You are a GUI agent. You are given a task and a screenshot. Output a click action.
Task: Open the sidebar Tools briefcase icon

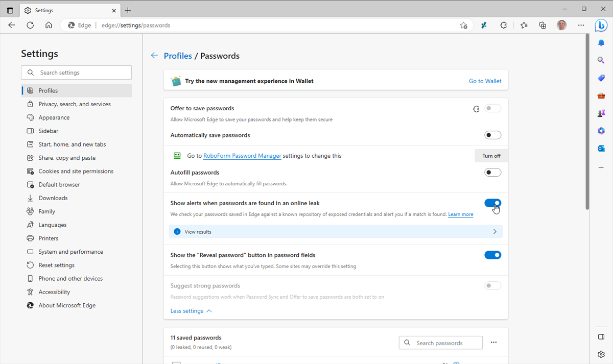601,96
